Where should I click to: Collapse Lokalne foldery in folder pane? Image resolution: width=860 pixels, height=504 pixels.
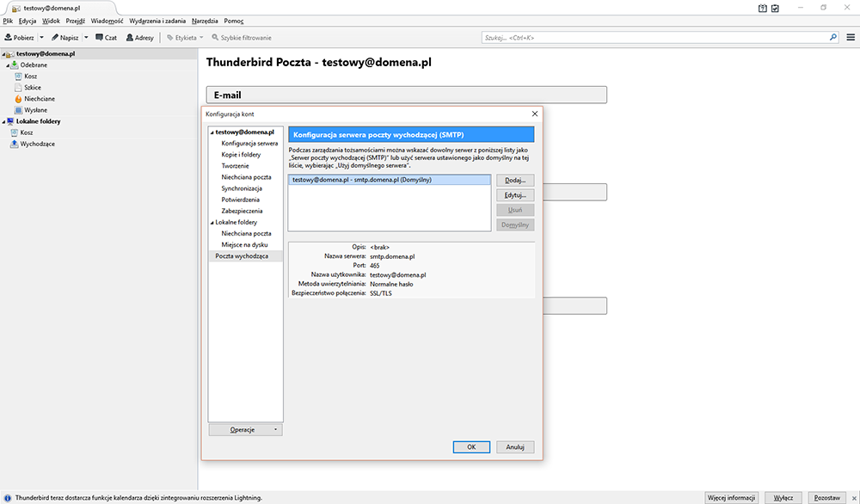click(x=3, y=122)
